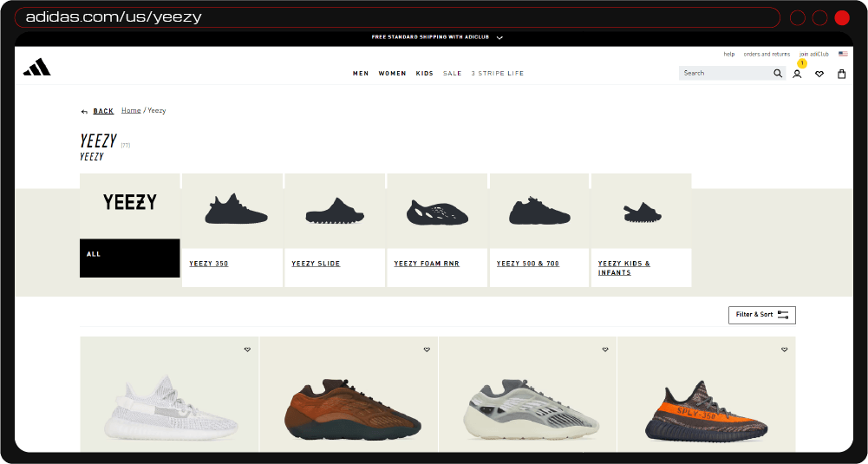The width and height of the screenshot is (868, 464).
Task: Click the Yeezy 500 & 700 silhouette image
Action: [539, 211]
